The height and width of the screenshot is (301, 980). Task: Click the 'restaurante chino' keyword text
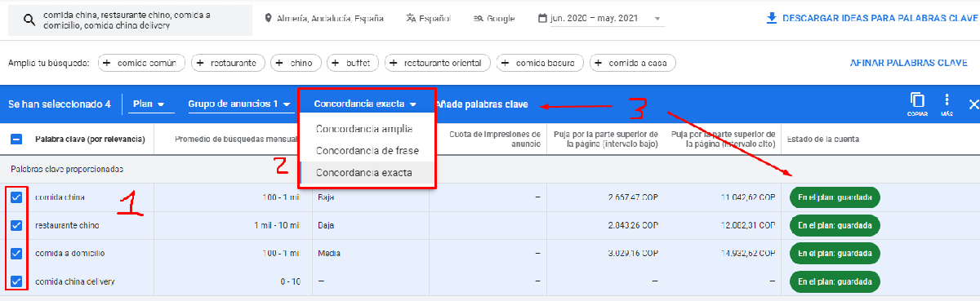[67, 225]
